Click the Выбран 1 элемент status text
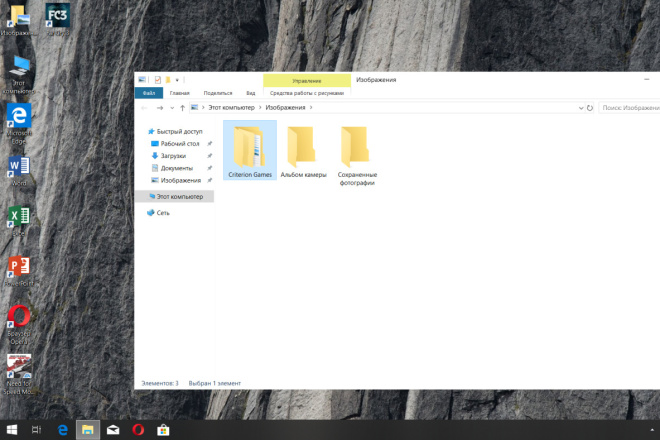The image size is (660, 440). pos(215,383)
